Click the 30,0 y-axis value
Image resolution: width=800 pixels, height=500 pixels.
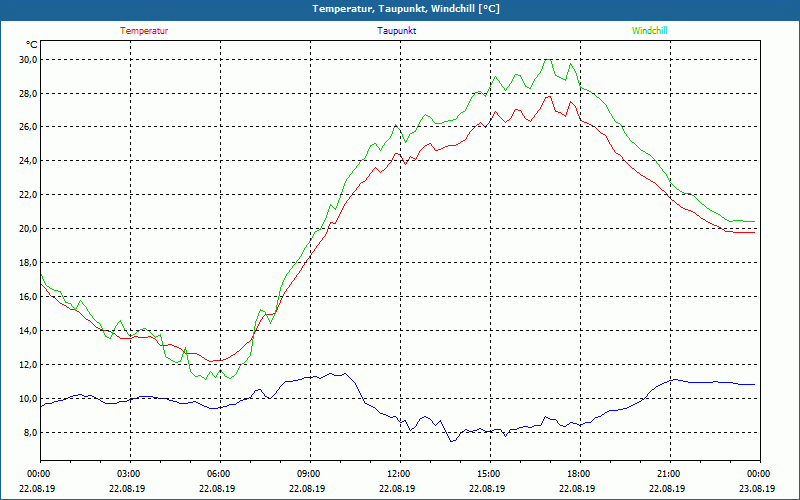tap(29, 60)
